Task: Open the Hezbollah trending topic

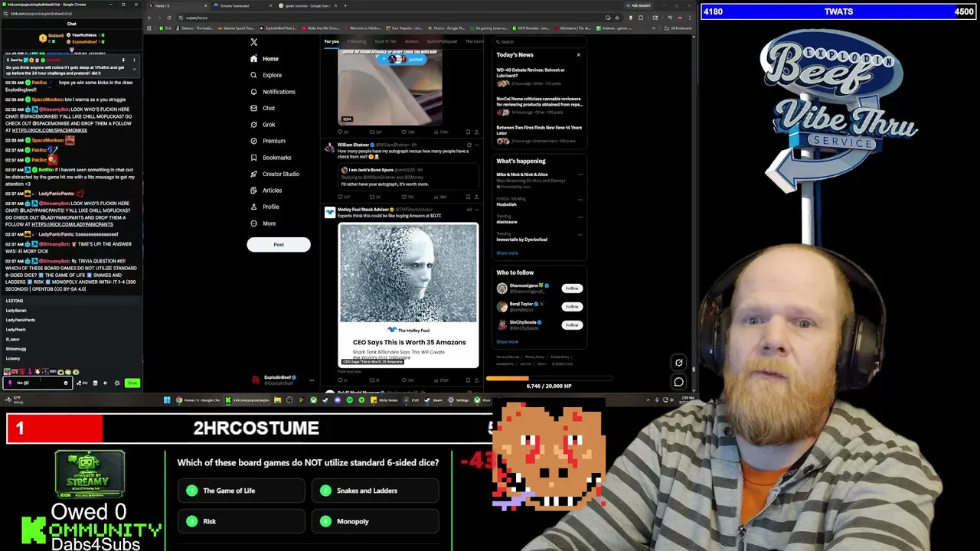Action: coord(506,204)
